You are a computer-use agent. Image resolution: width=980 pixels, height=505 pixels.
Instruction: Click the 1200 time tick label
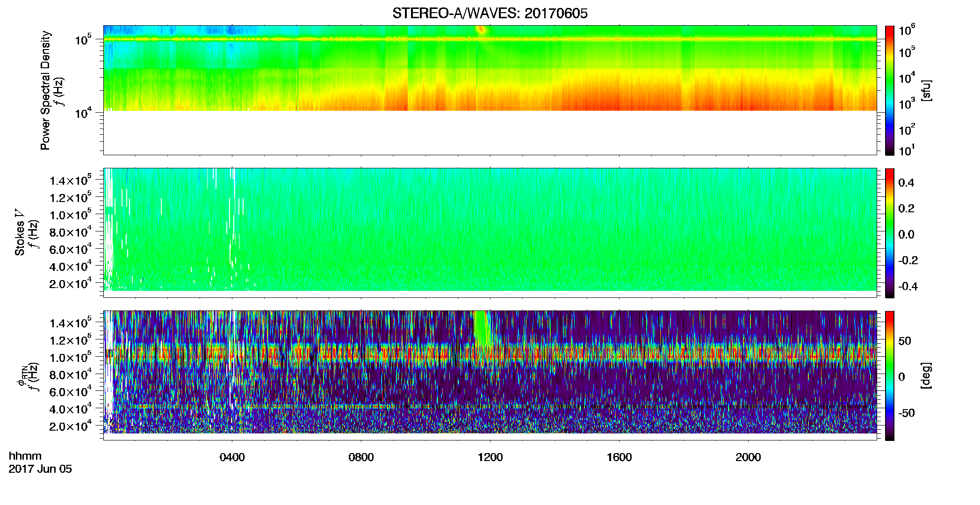490,457
